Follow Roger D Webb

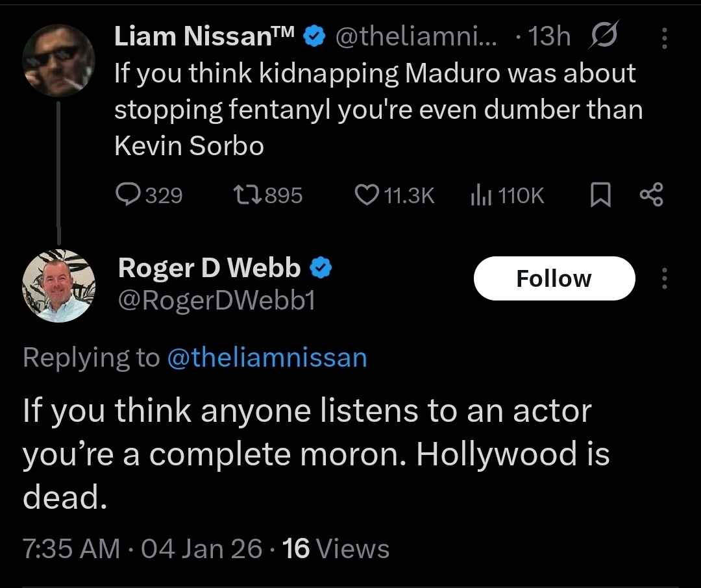(x=554, y=278)
